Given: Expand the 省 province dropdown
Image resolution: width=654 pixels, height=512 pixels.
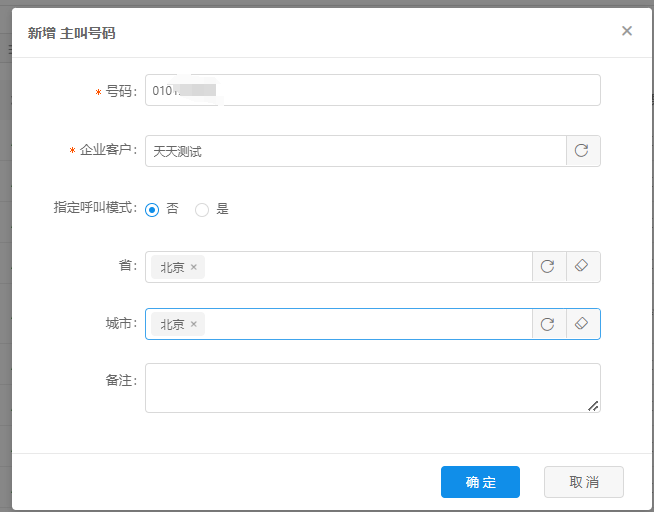Looking at the screenshot, I should 370,267.
